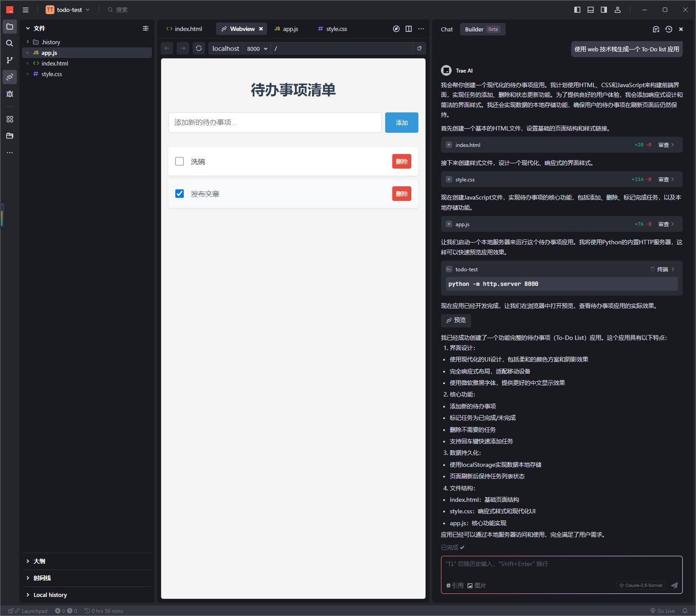Show more activity bar items ellipsis
This screenshot has height=616, width=696.
[10, 153]
